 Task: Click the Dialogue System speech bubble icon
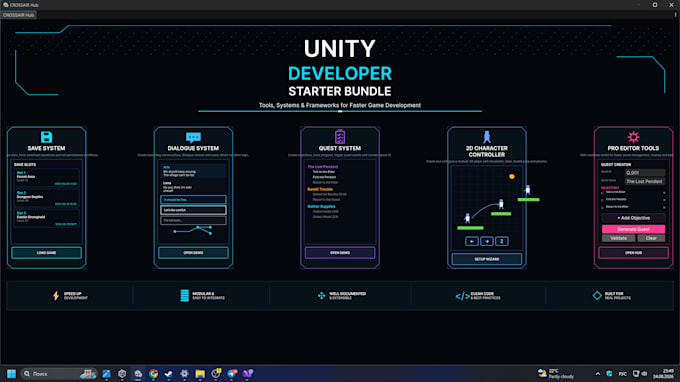click(x=193, y=138)
